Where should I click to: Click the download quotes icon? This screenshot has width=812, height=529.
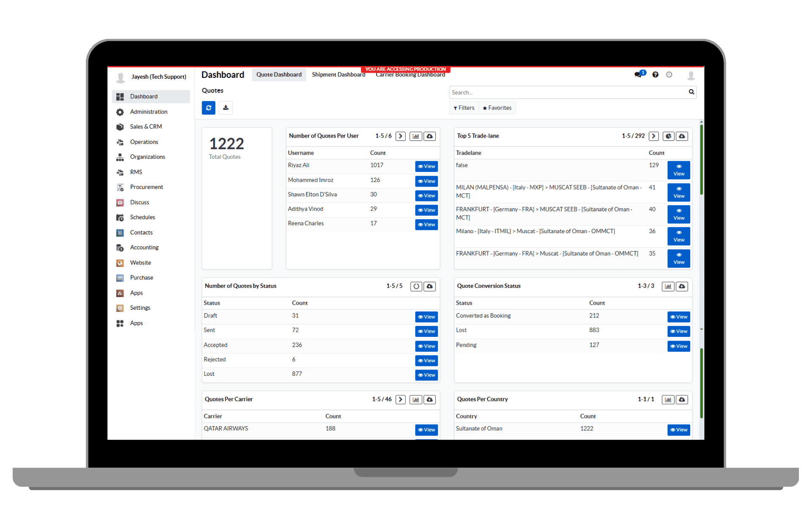(226, 108)
